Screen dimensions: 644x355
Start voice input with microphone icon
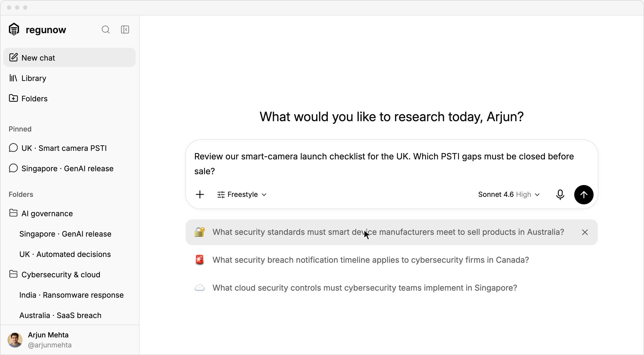(560, 195)
